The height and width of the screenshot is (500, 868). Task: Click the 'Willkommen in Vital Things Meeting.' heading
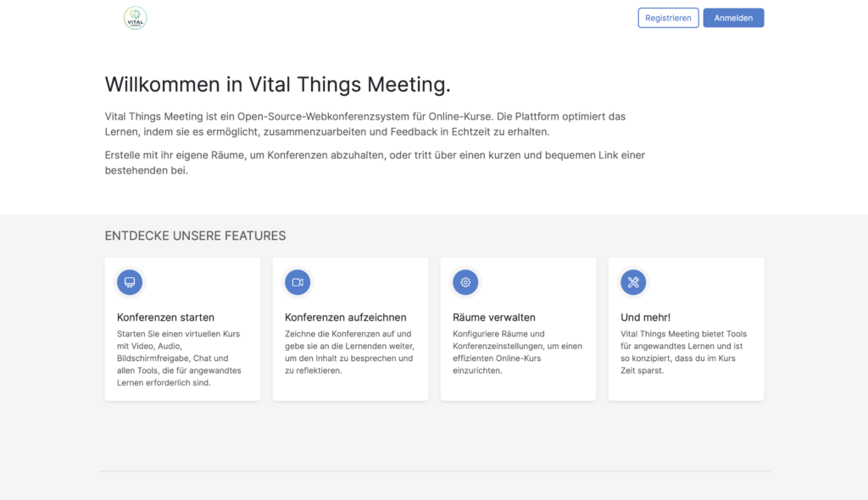pos(277,85)
